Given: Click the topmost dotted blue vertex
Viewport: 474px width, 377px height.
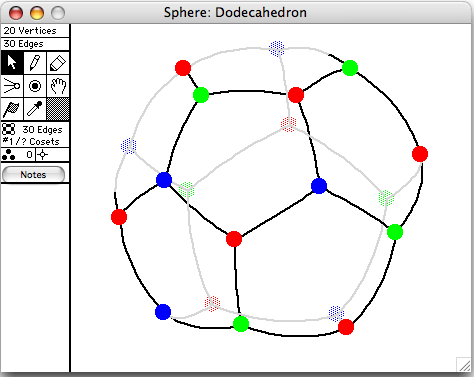Looking at the screenshot, I should pos(277,49).
